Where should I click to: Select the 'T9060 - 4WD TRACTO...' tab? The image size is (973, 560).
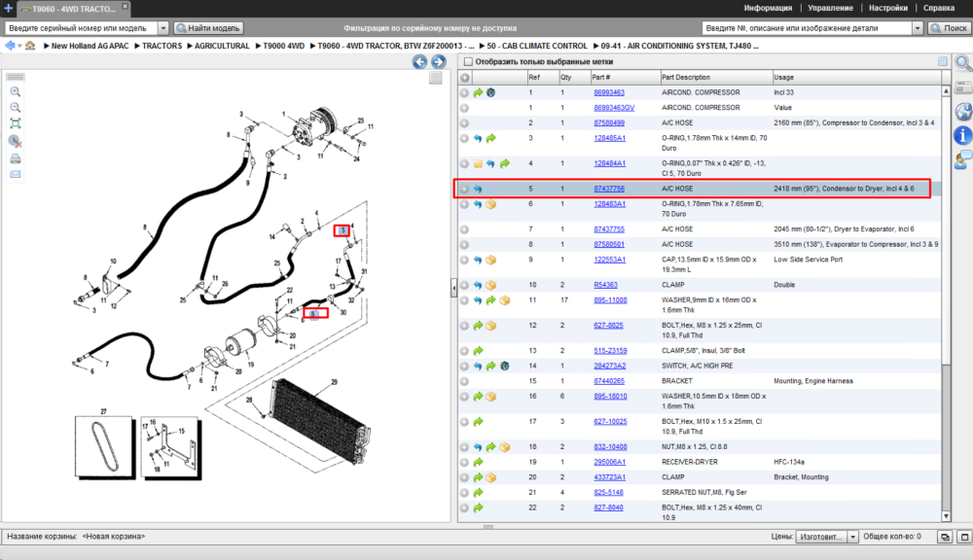(73, 9)
